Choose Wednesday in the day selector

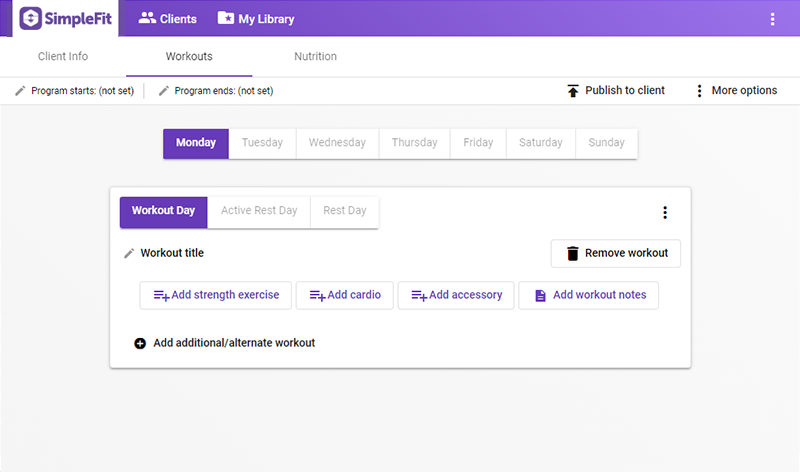coord(337,143)
